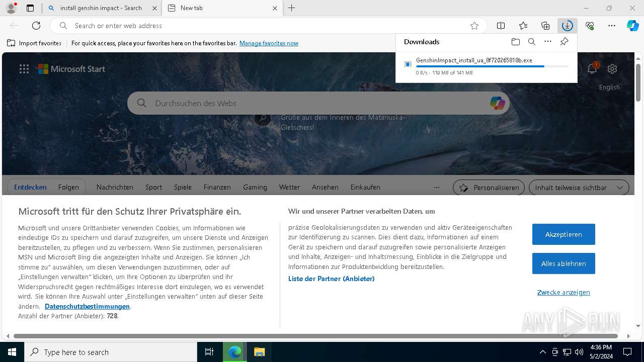The height and width of the screenshot is (362, 644).
Task: Click the horizontal scrollbar in consent dialog
Action: point(315,336)
